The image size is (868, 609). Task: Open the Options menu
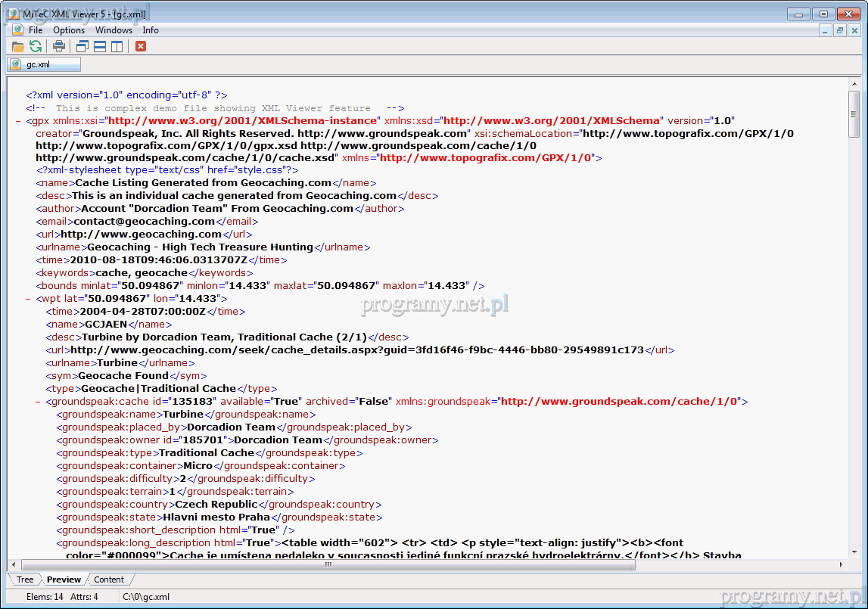(x=69, y=30)
